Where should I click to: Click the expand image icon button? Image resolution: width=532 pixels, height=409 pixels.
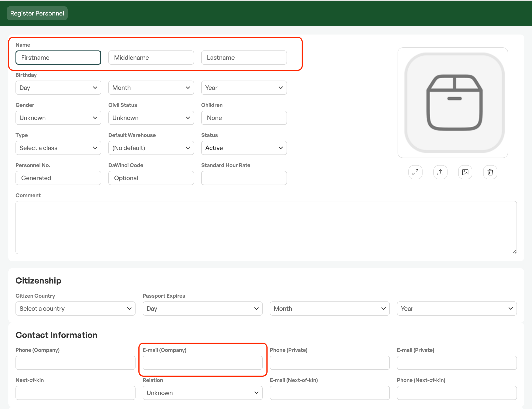click(415, 172)
